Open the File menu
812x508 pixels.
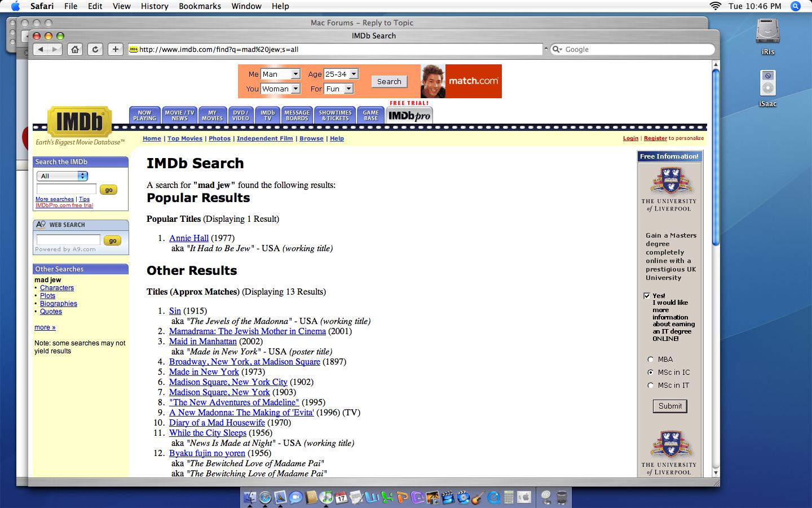(71, 6)
